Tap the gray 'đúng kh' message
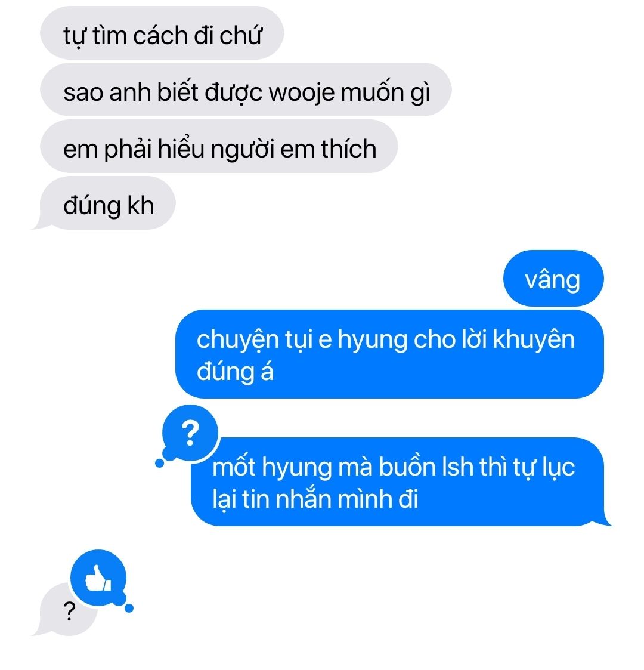644x670 pixels. point(107,203)
